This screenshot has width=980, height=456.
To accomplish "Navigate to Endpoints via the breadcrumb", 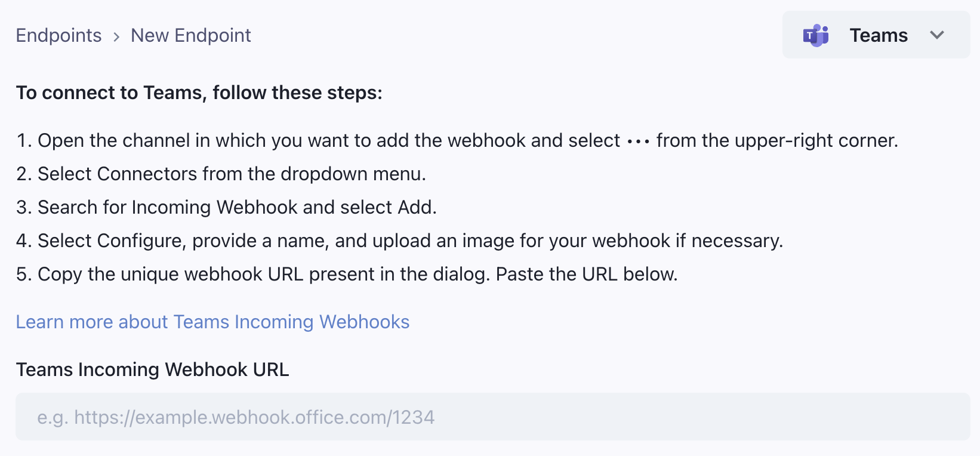I will coord(58,35).
